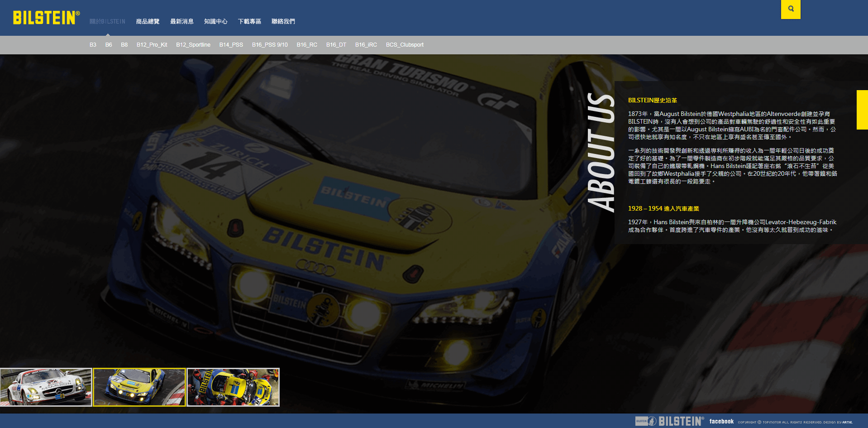Open the B16_RC submenu link
This screenshot has height=428, width=868.
[x=307, y=45]
